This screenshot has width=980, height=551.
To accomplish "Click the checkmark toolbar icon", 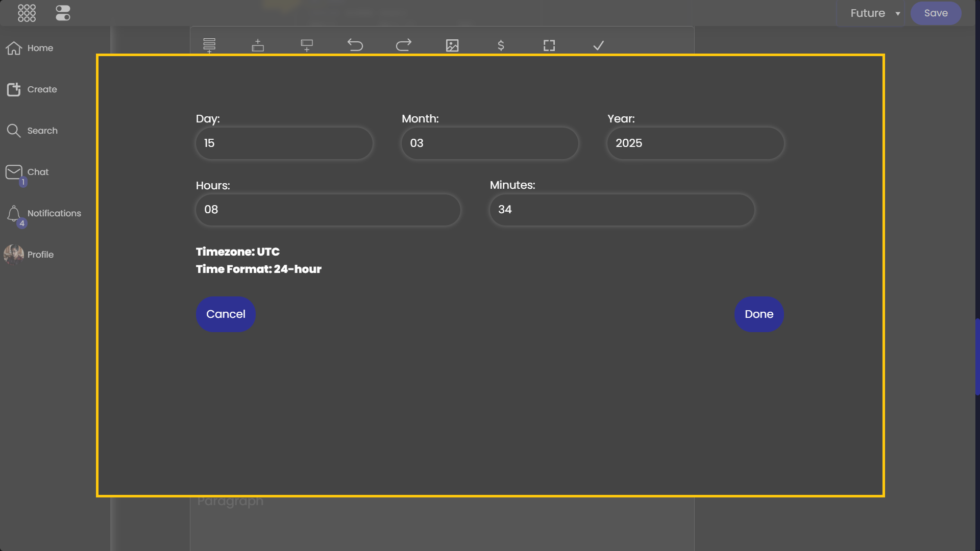I will pyautogui.click(x=598, y=45).
